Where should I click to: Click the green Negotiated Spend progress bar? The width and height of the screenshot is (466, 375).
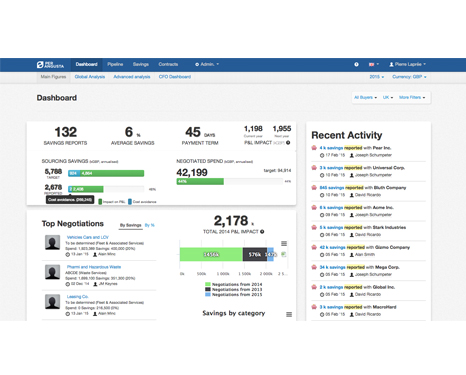200,181
